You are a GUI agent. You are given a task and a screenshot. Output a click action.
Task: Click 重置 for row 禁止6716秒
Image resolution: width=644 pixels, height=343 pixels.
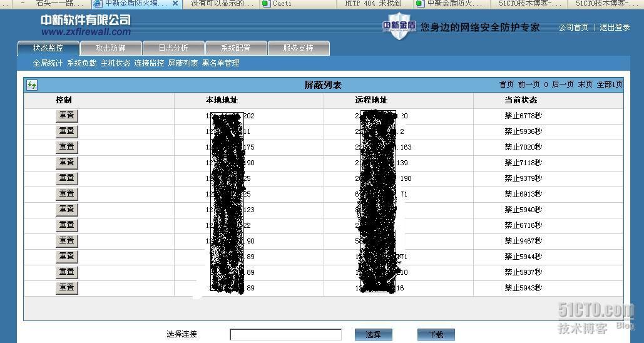pos(66,225)
